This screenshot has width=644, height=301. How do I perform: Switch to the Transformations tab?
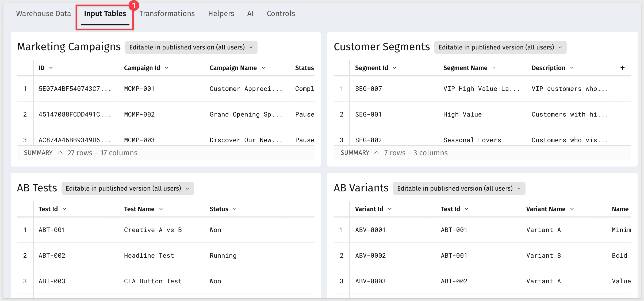tap(167, 14)
